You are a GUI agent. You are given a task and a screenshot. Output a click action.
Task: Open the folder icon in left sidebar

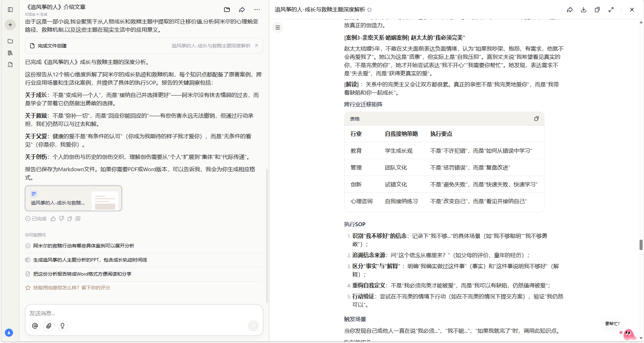coord(10,41)
